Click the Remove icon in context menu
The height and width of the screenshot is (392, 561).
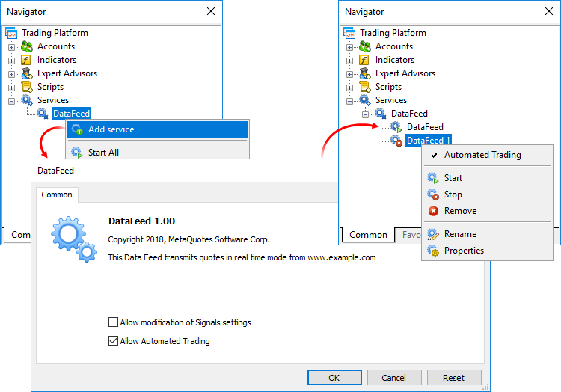click(x=433, y=211)
